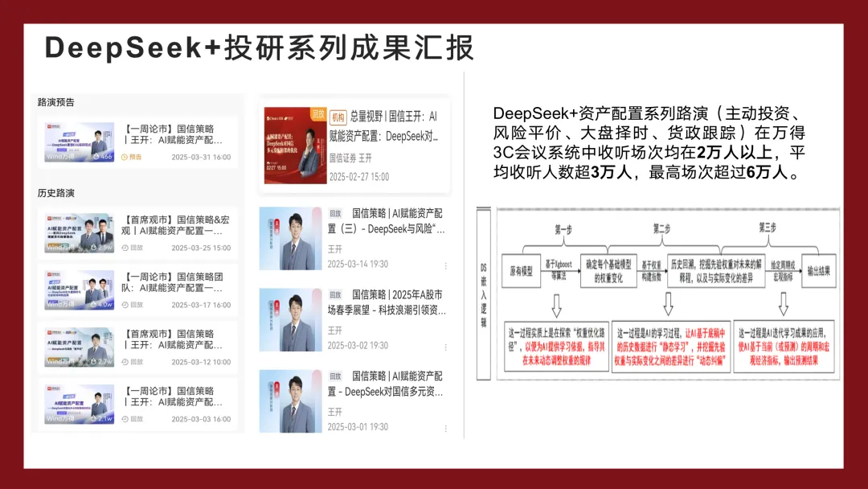Click the 给定周期或宏观指标 flow label
This screenshot has height=489, width=868.
pos(784,271)
